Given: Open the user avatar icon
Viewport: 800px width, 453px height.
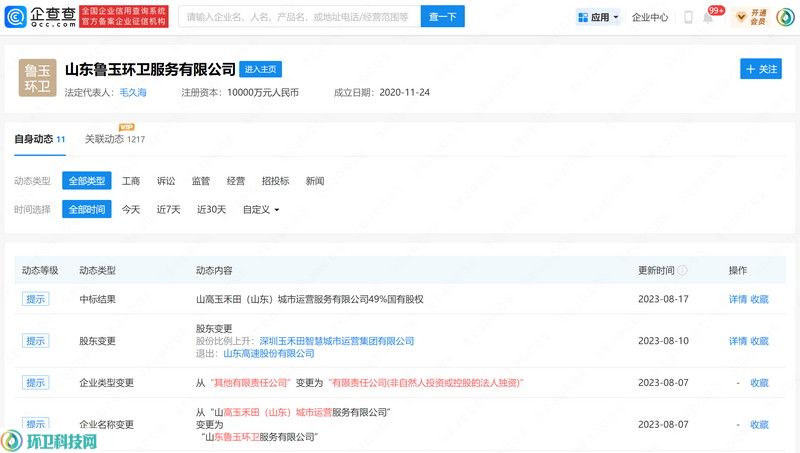Looking at the screenshot, I should click(785, 17).
